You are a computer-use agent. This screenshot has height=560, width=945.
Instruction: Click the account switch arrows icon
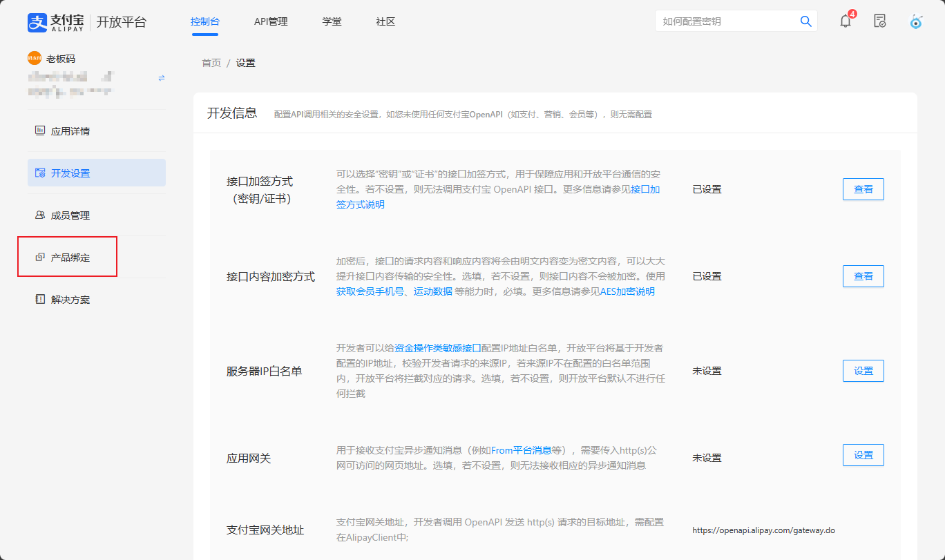click(162, 78)
